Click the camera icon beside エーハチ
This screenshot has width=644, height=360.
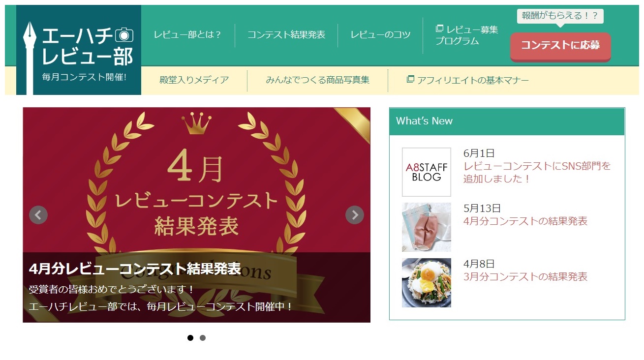pyautogui.click(x=124, y=34)
